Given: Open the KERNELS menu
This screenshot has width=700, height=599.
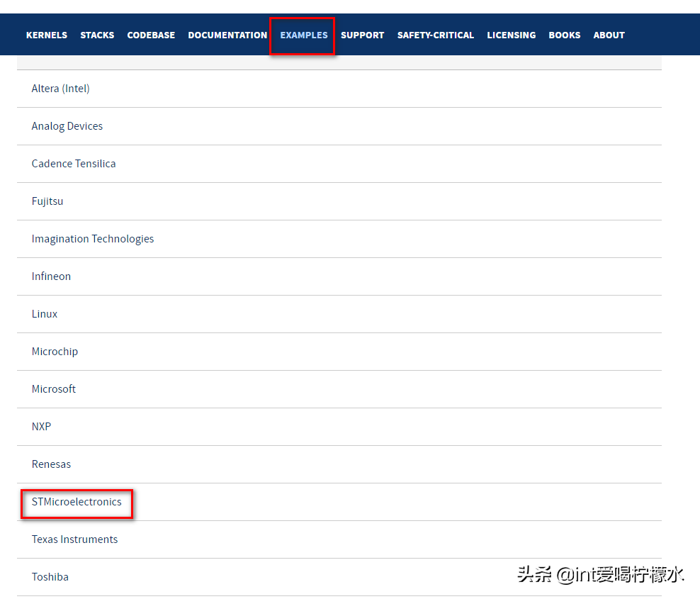Looking at the screenshot, I should (x=47, y=35).
